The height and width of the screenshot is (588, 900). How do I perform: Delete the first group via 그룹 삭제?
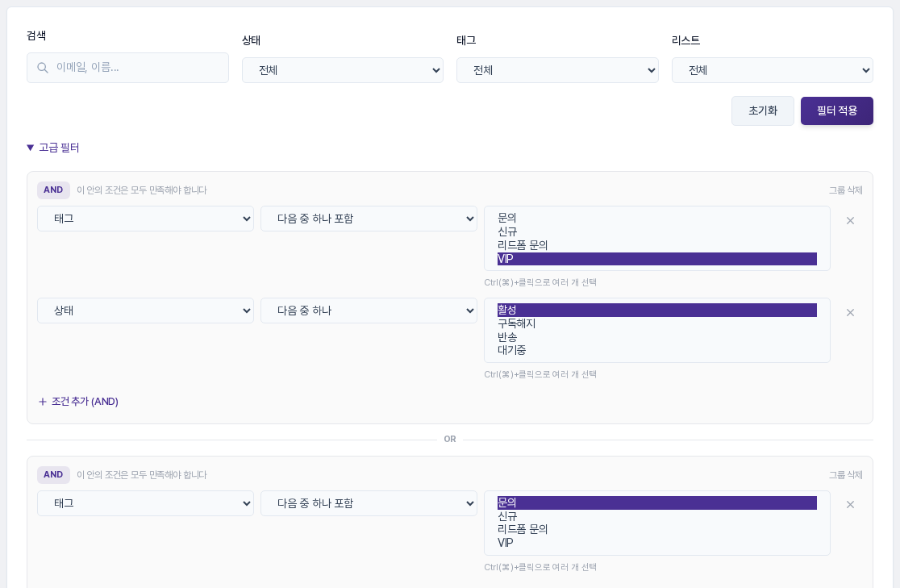pos(845,190)
